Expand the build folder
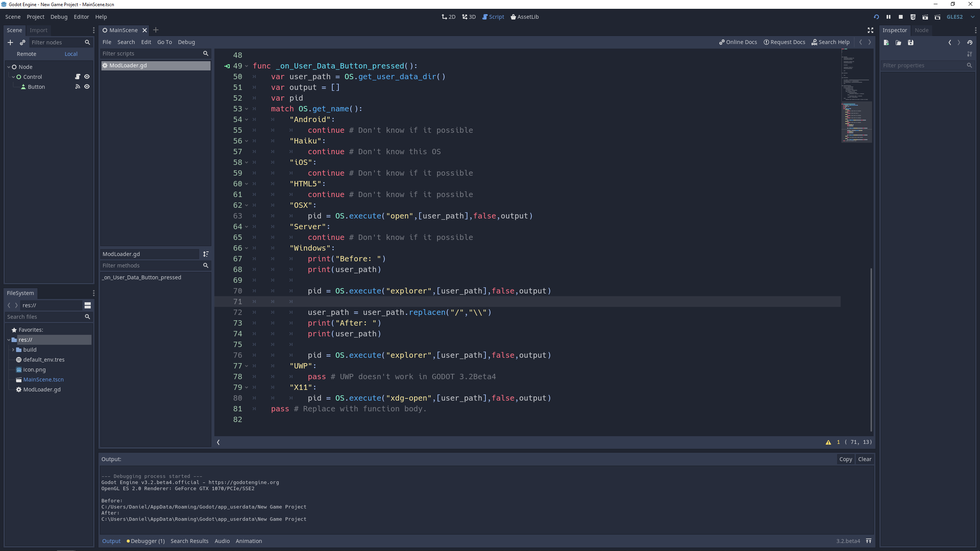The width and height of the screenshot is (980, 551). 13,350
